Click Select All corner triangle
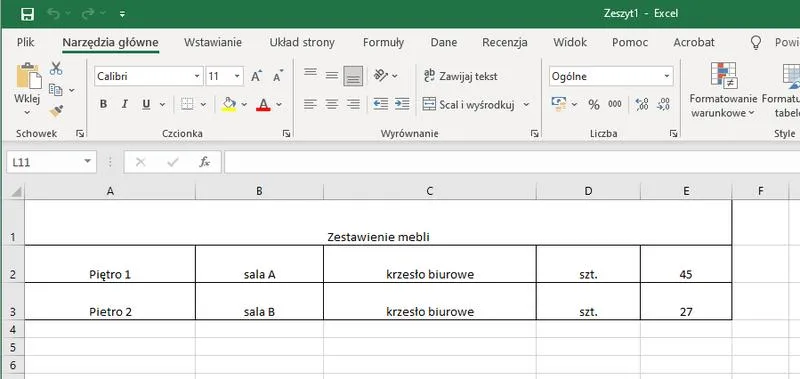The image size is (800, 379). [16, 192]
